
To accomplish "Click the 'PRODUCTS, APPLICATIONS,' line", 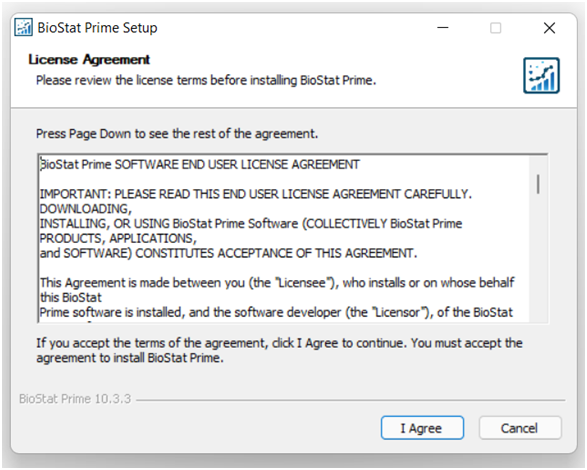I will [118, 238].
